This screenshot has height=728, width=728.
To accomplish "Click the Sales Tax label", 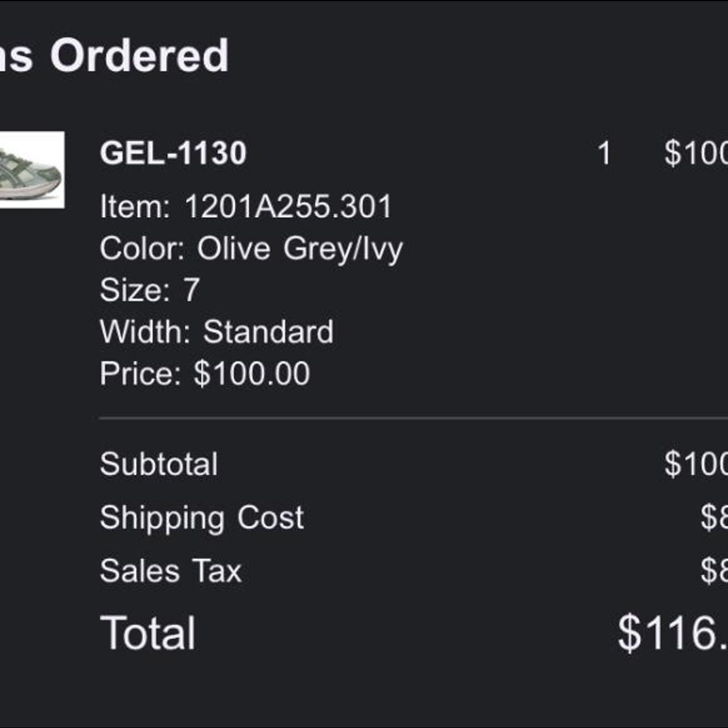I will (171, 571).
